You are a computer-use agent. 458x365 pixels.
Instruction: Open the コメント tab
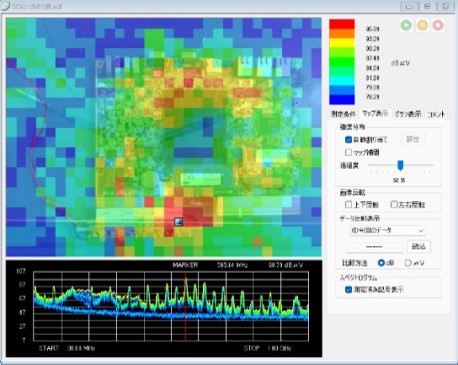(436, 114)
